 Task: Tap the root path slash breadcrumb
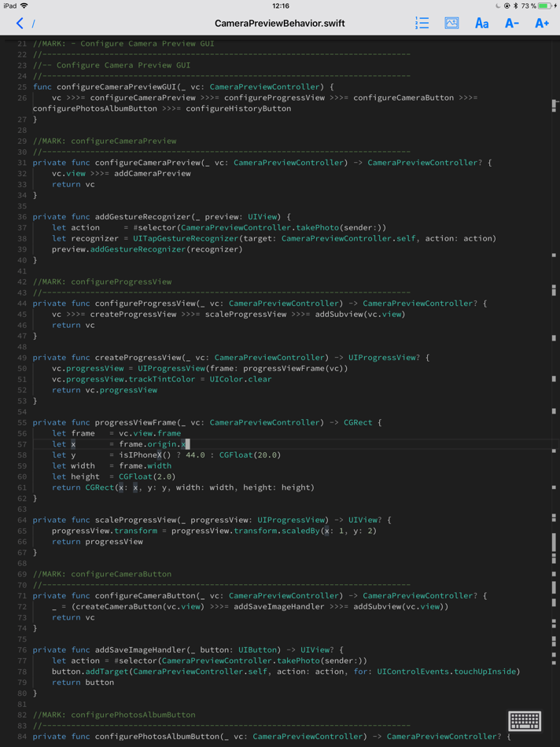(33, 24)
